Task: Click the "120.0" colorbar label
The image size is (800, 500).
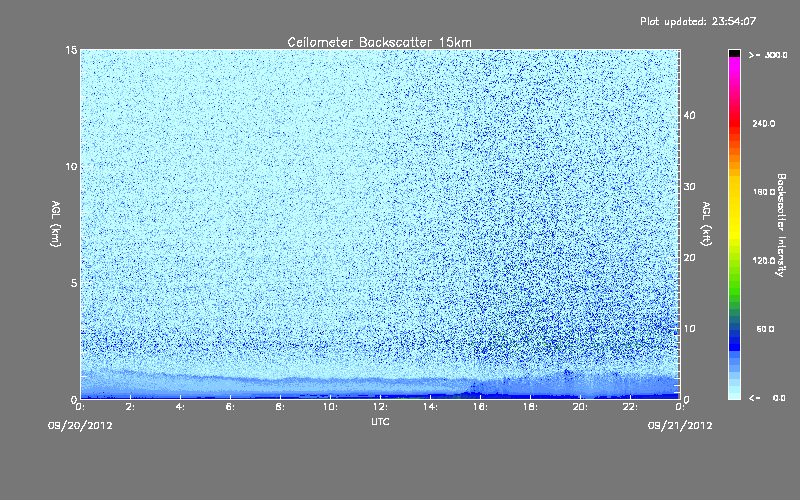Action: [x=764, y=261]
